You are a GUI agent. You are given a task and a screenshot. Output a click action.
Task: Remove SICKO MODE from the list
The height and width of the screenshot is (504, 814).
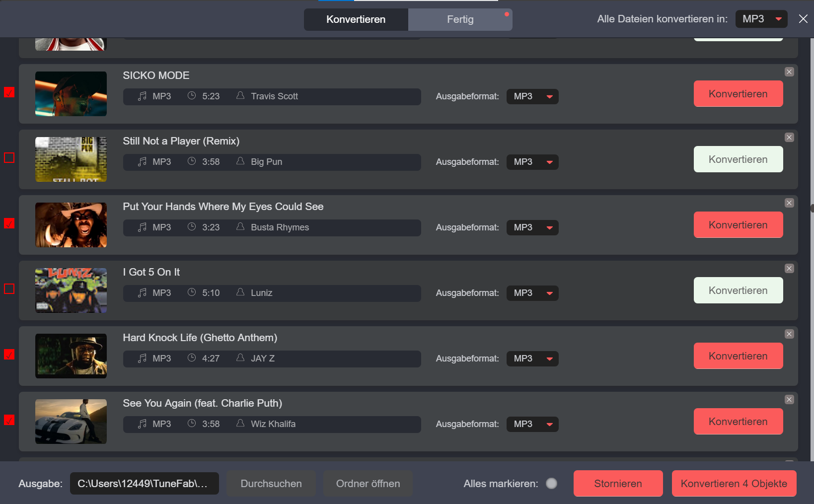click(x=789, y=72)
